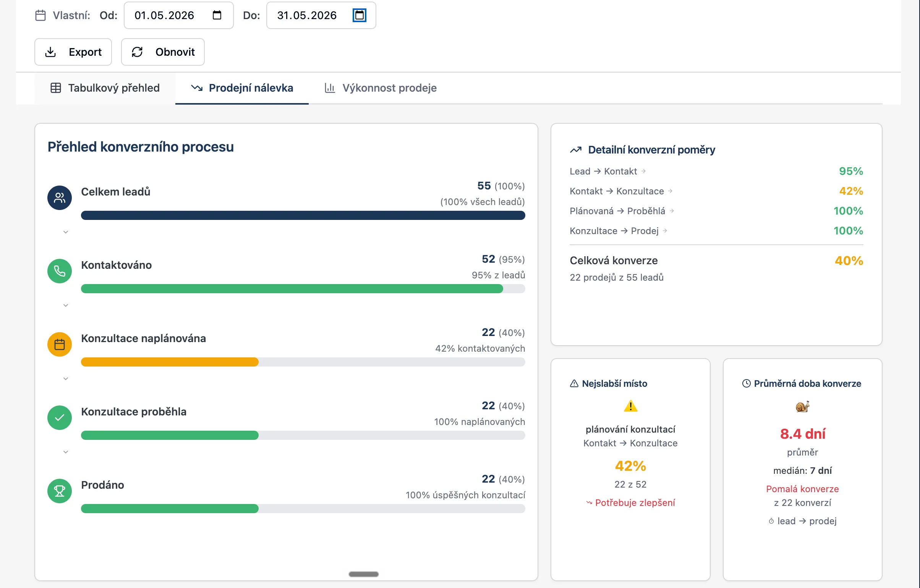Click the arrow next to Lead → Kontakt
Screen dimensions: 920x588
643,171
